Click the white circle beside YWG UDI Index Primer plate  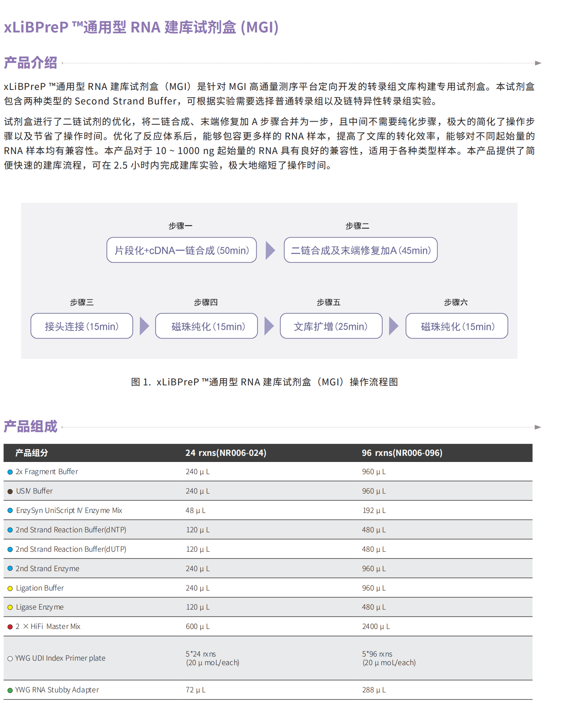[10, 658]
